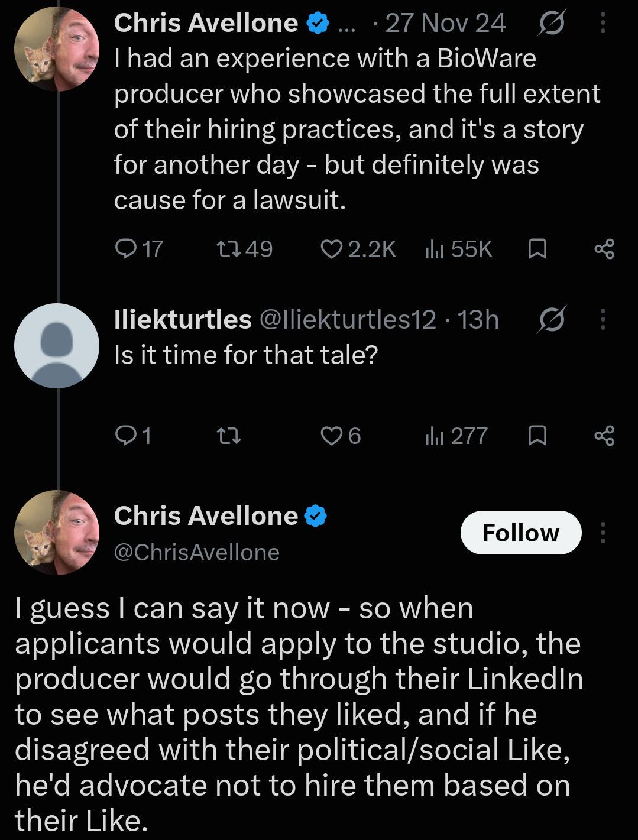Screen dimensions: 638x840
Task: Repost the 'Is it time for that tale?' reply
Action: pos(228,437)
